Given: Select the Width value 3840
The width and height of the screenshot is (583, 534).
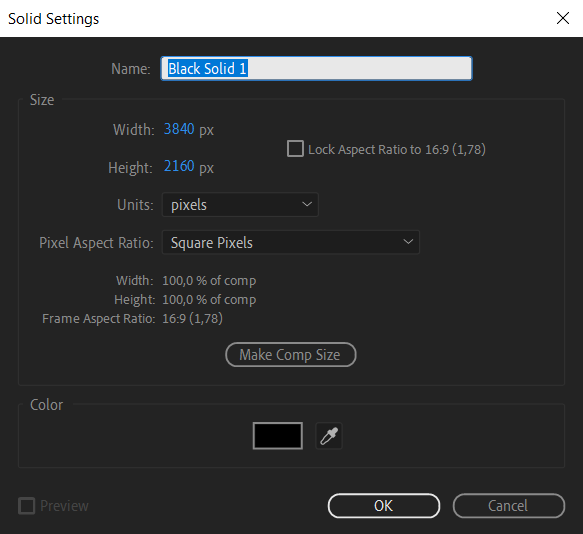Looking at the screenshot, I should point(179,129).
